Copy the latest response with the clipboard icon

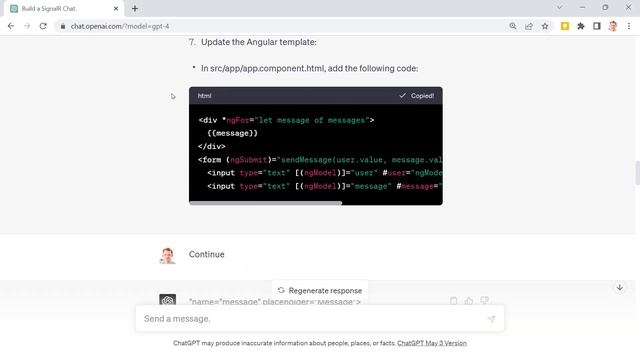(x=453, y=301)
